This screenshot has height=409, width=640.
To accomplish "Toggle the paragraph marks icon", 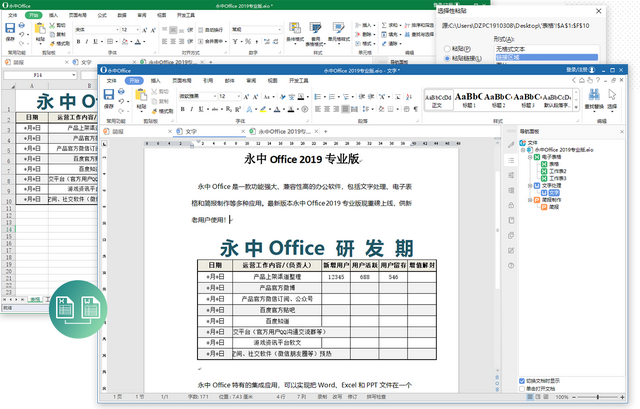I will 416,109.
